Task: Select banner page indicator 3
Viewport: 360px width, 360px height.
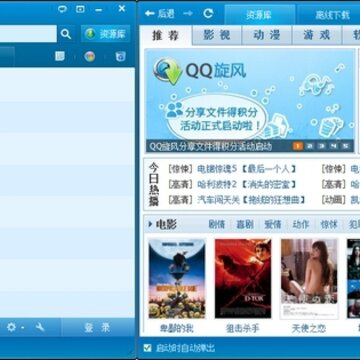Action: (x=321, y=146)
